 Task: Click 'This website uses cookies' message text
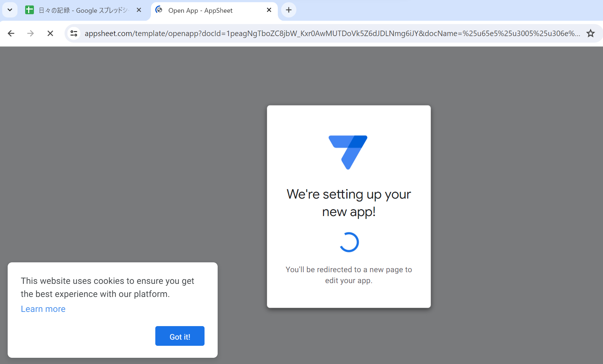(x=108, y=287)
